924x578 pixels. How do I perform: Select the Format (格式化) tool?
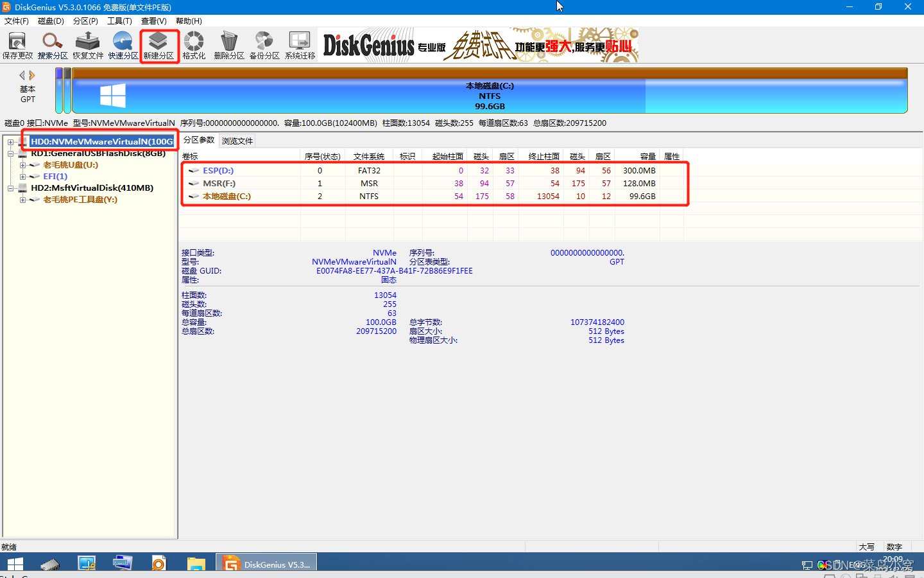pyautogui.click(x=194, y=46)
